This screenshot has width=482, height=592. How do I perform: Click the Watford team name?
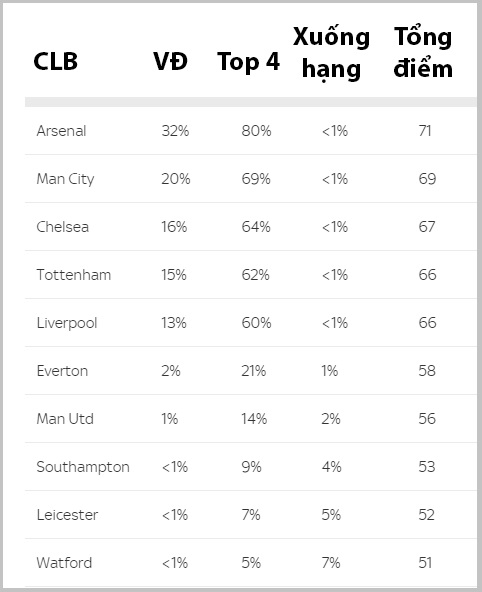pyautogui.click(x=64, y=563)
